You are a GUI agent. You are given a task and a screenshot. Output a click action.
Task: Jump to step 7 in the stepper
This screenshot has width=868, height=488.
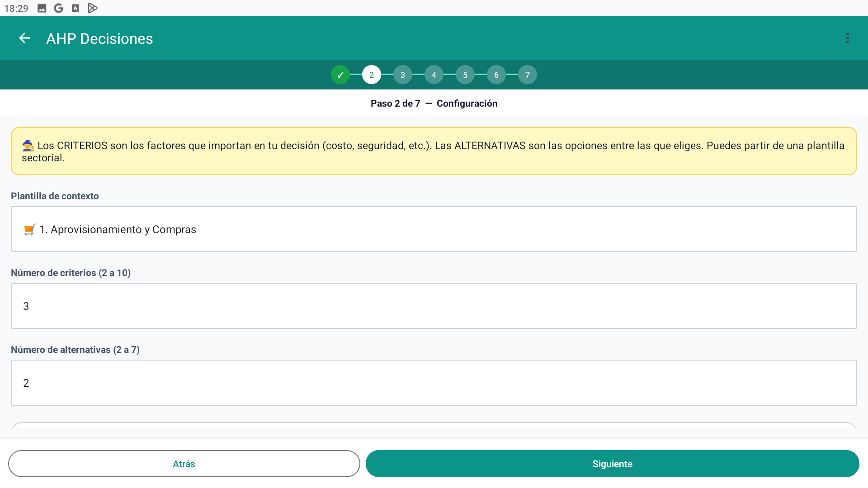point(528,75)
